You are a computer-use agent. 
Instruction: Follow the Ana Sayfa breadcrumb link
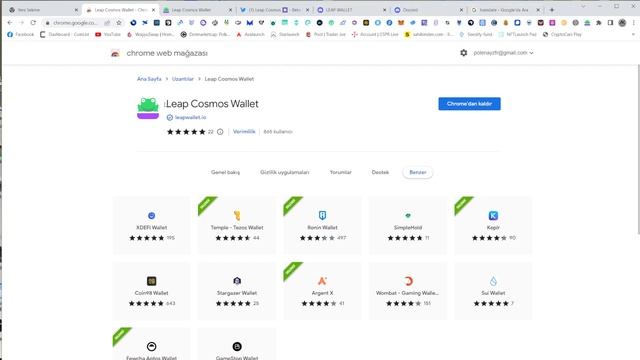(149, 79)
